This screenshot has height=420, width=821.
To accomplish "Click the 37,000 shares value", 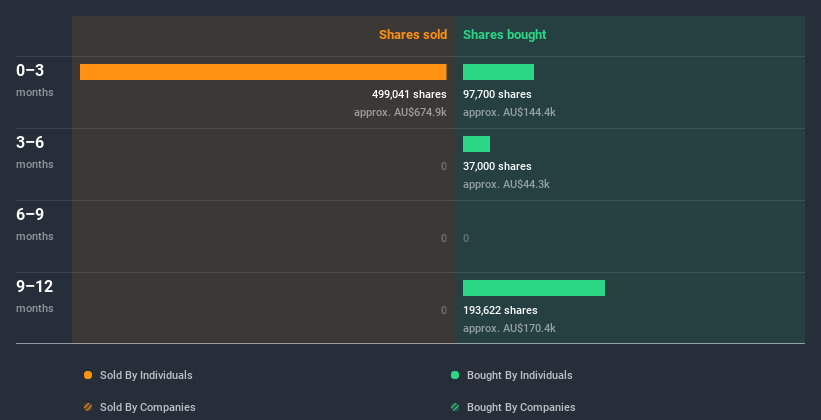I will tap(497, 167).
